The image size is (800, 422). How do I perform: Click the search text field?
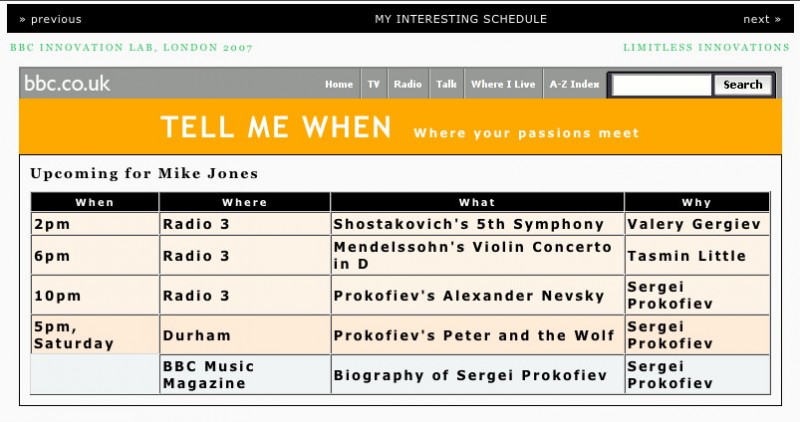click(x=661, y=85)
